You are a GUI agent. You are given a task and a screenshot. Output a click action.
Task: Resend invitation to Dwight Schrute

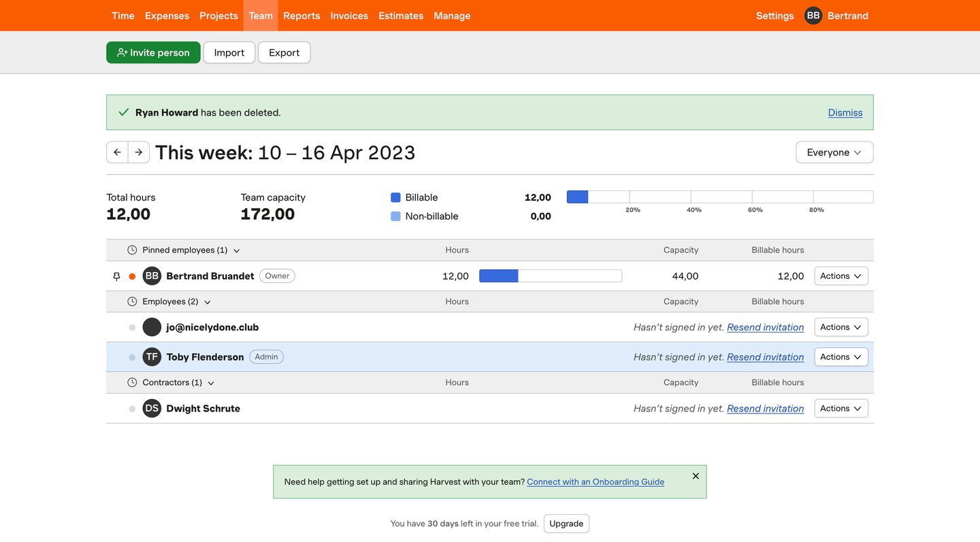pos(765,408)
